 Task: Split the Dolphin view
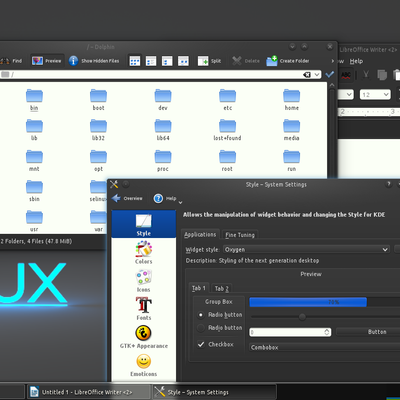coord(209,61)
